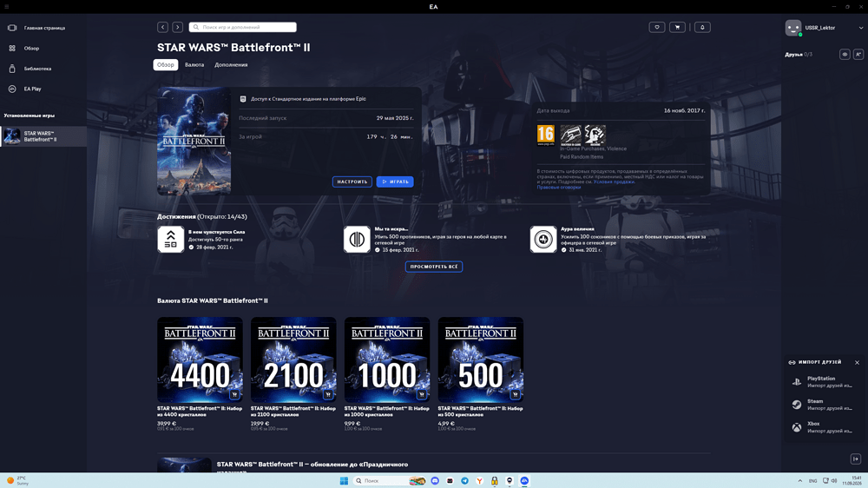Viewport: 868px width, 488px height.
Task: Click the 'Аура величия' achievement icon
Action: tap(543, 240)
